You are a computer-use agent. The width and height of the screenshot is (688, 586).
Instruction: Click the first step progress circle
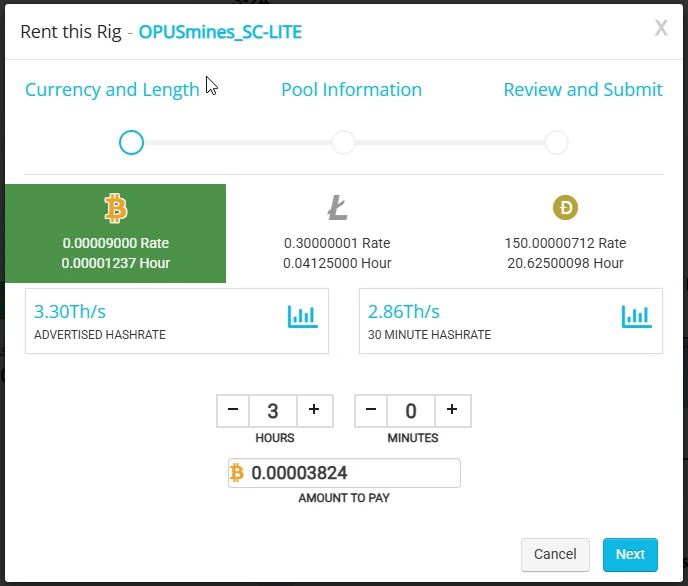tap(131, 143)
